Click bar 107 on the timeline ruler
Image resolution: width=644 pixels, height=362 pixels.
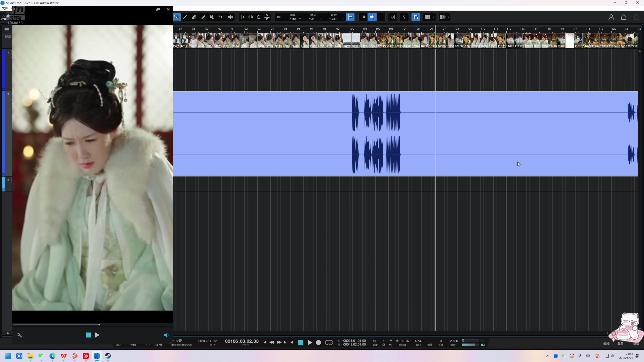443,29
